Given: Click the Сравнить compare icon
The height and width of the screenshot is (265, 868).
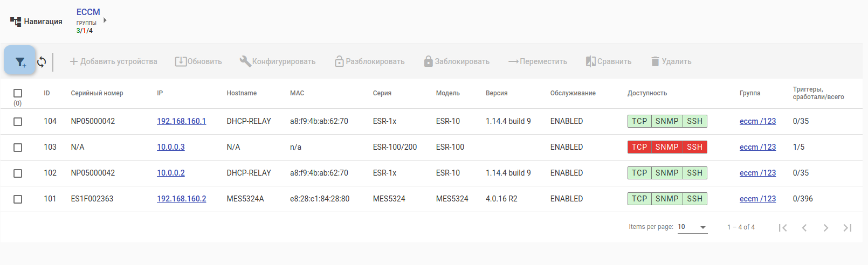Looking at the screenshot, I should [591, 61].
